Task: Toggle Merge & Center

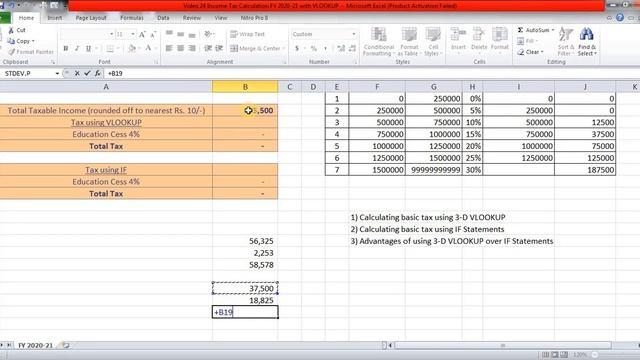Action: tap(256, 49)
